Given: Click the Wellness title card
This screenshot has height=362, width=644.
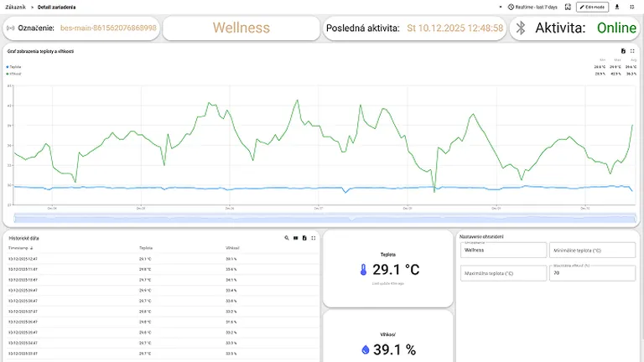Looking at the screenshot, I should (241, 28).
